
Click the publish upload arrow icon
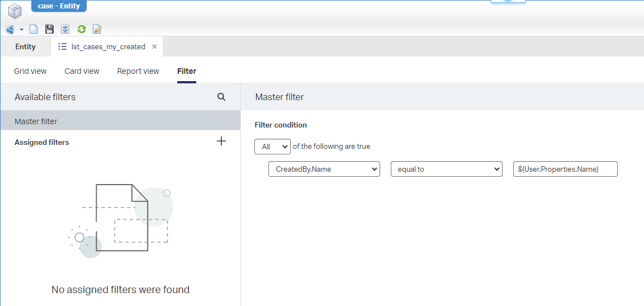pyautogui.click(x=65, y=29)
